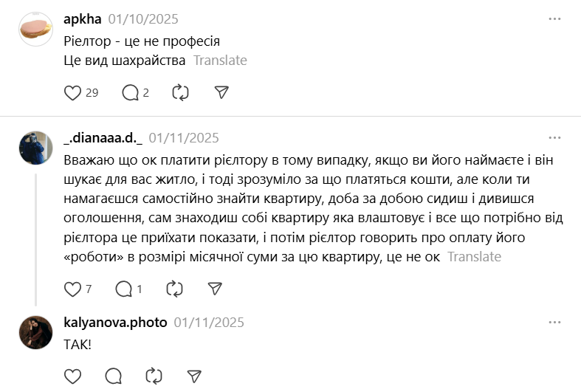Open three-dot menu on _.dianaaa.d._'s comment

point(554,137)
